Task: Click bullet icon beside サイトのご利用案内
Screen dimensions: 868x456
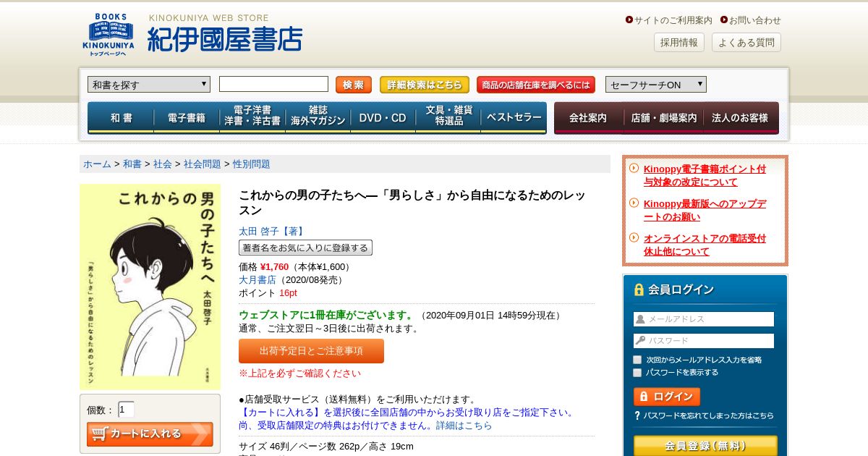Action: 629,20
